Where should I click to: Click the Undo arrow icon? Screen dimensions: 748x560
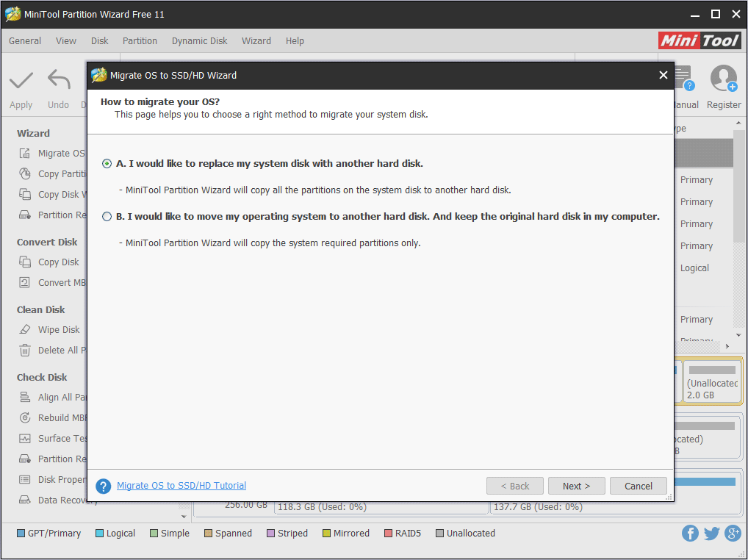(59, 80)
